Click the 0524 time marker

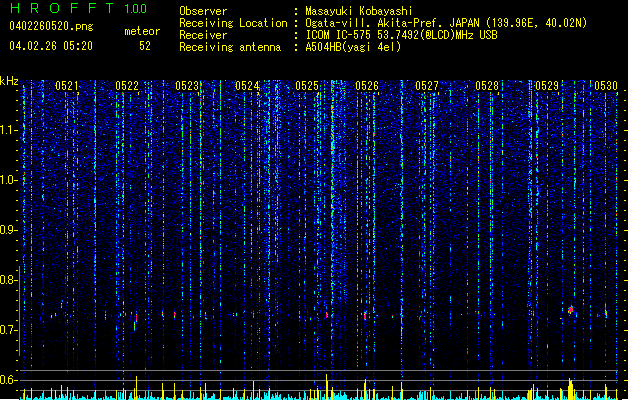(x=247, y=86)
